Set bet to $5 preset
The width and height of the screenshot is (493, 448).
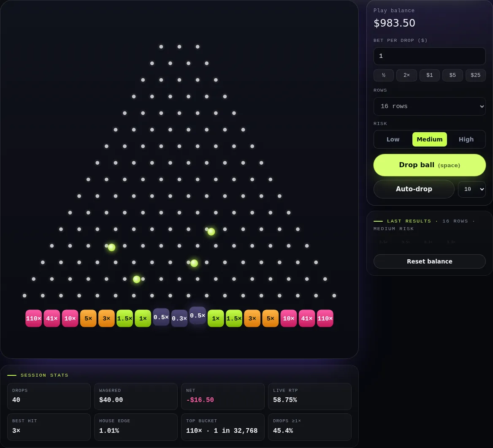tap(452, 75)
